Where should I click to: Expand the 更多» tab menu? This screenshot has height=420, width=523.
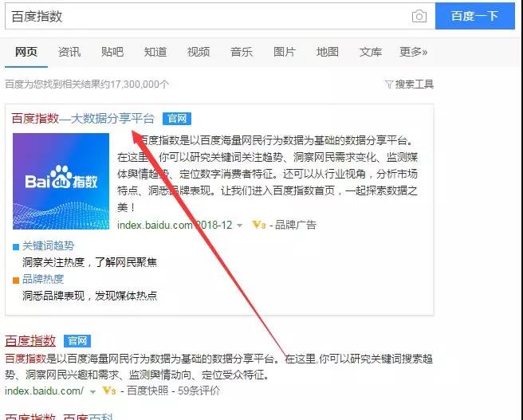click(x=413, y=52)
